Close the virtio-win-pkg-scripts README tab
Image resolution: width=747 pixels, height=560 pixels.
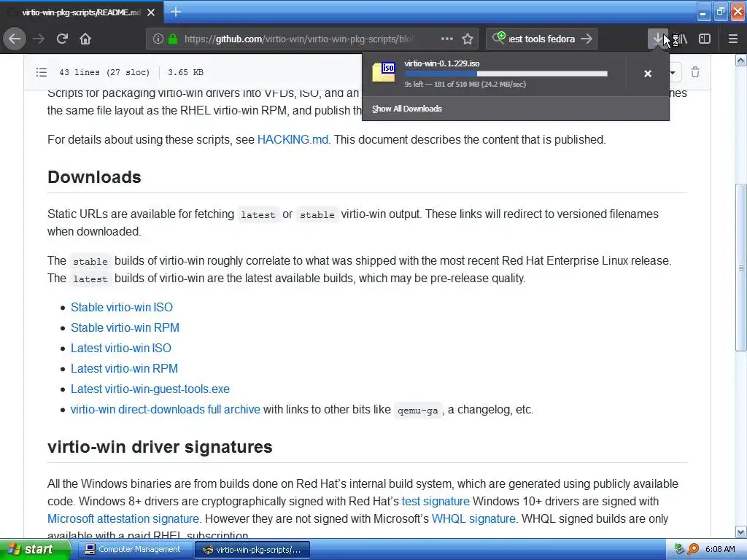click(x=151, y=12)
